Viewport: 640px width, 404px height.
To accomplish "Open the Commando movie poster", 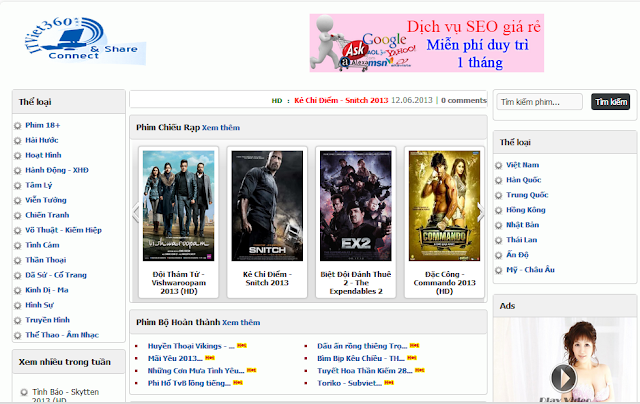I will coord(444,206).
